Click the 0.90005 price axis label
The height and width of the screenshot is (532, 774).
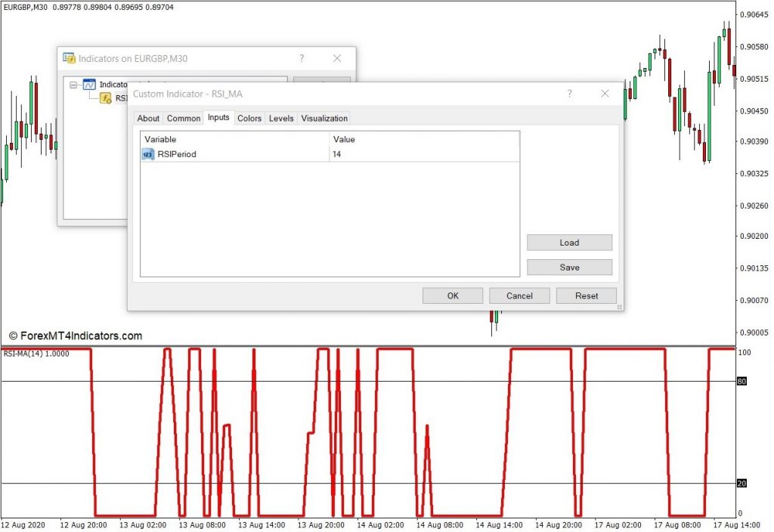tap(754, 332)
